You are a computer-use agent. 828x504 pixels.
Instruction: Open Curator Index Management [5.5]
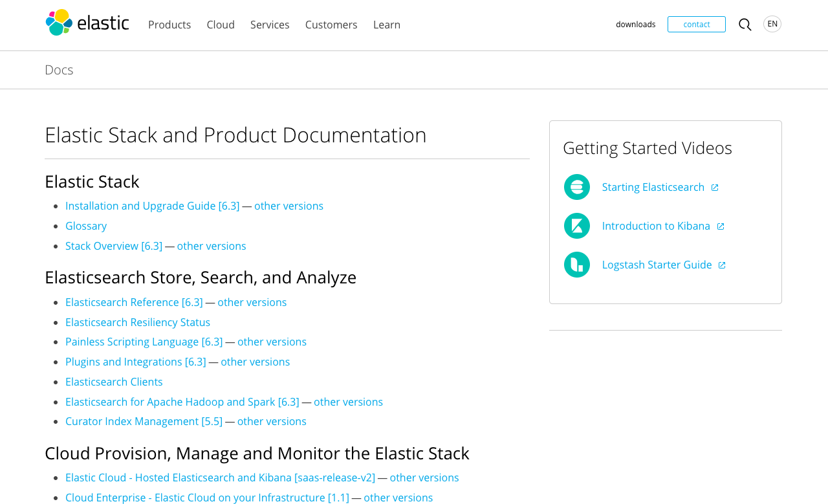144,421
